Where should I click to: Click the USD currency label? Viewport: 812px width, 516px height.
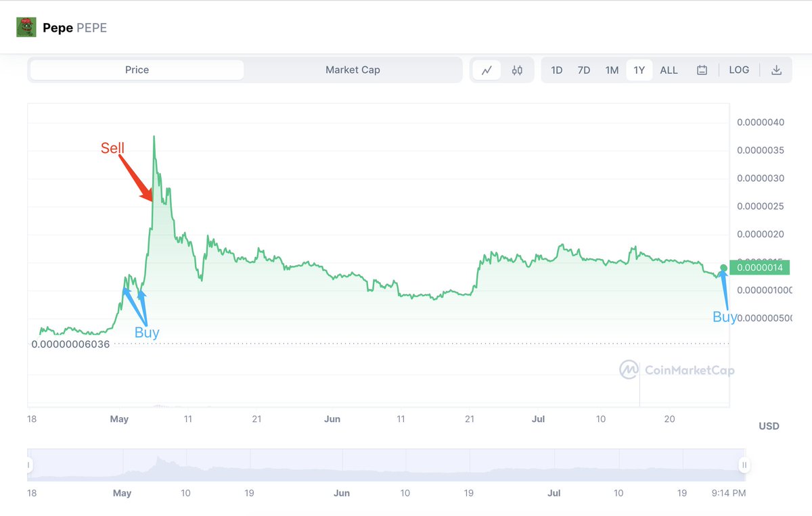(769, 426)
